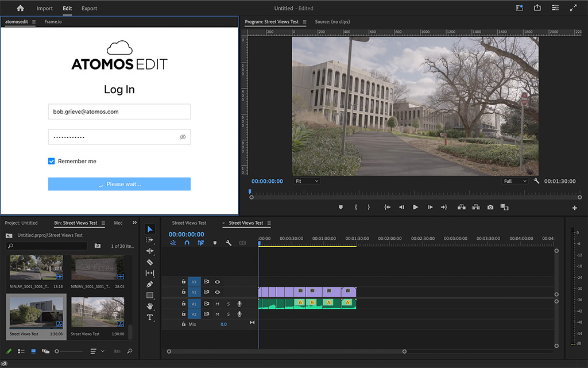Mute the A1 audio track
This screenshot has height=368, width=588.
pyautogui.click(x=217, y=304)
